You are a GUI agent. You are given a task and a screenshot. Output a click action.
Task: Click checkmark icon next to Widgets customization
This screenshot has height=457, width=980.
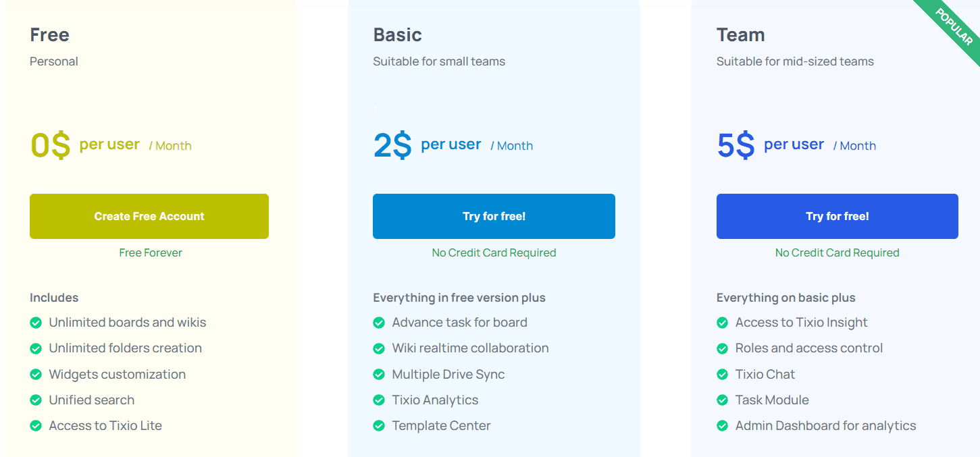tap(36, 375)
